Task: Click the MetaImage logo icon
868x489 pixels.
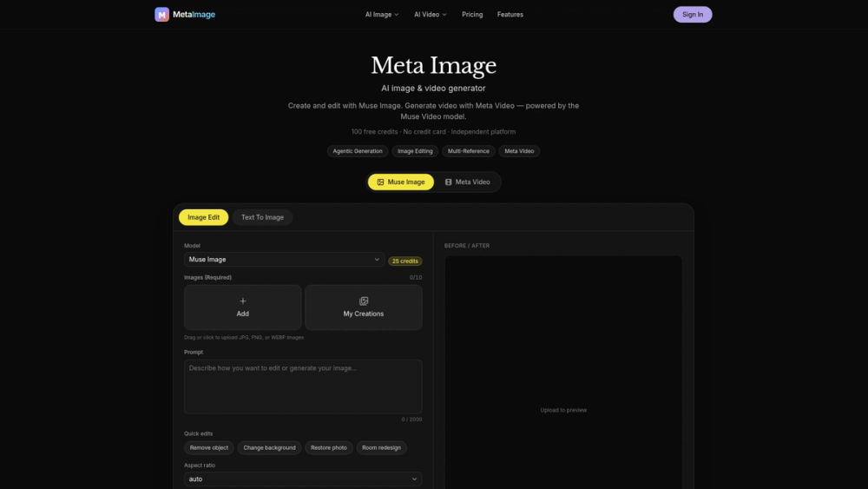Action: click(161, 15)
